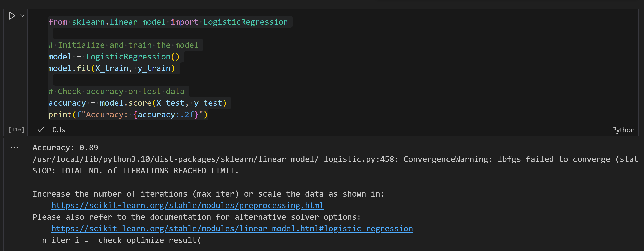Click the 'Increase the number of iterations' line

208,194
